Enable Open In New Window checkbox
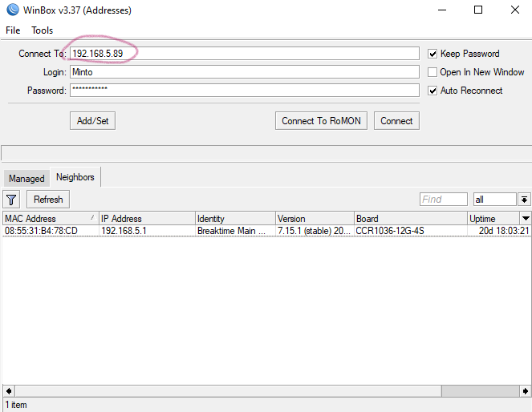 [433, 72]
